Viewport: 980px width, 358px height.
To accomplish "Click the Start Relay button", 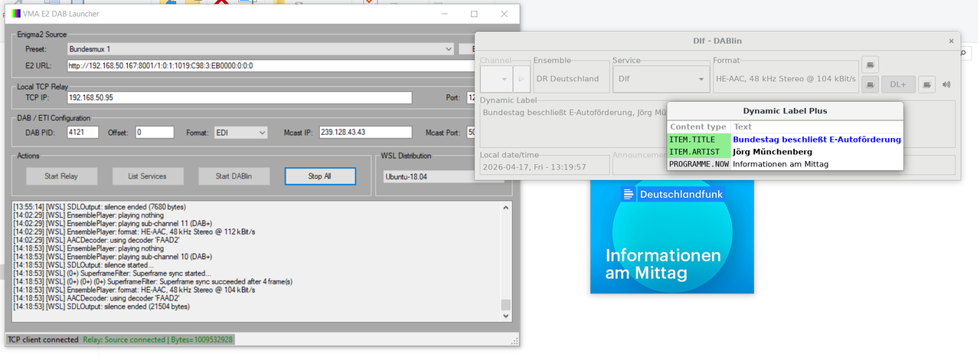I will (x=60, y=176).
